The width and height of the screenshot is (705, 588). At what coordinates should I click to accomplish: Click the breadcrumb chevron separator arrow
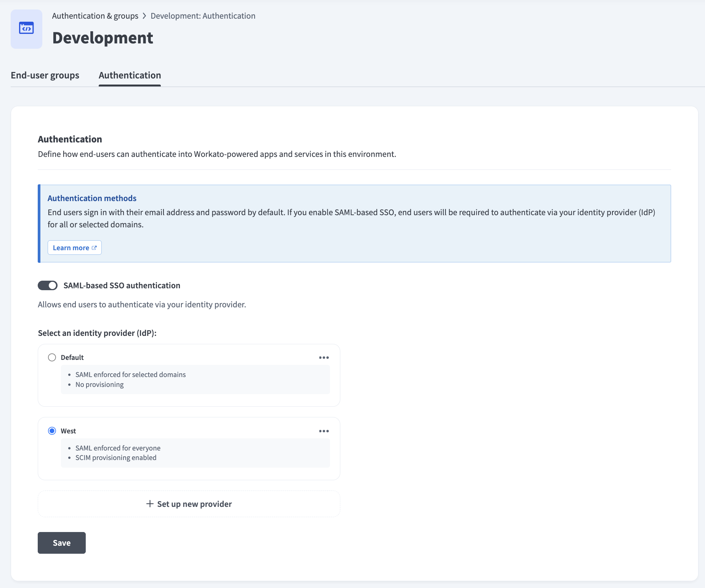pyautogui.click(x=144, y=16)
